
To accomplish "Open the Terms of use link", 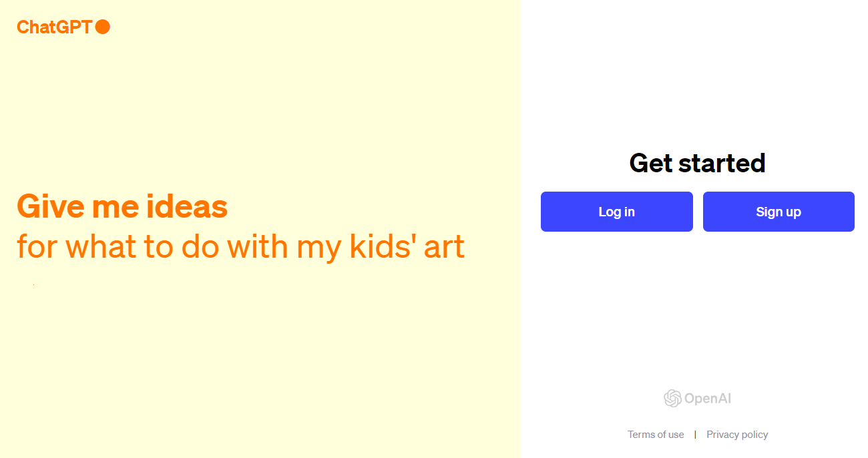I will click(656, 435).
